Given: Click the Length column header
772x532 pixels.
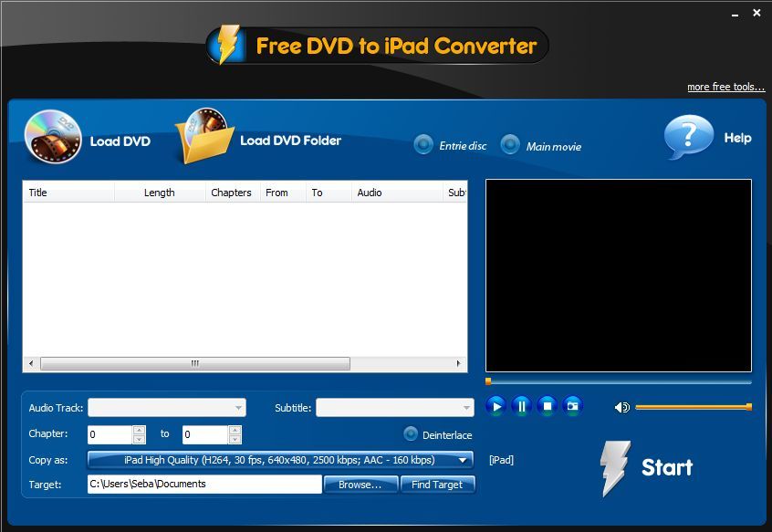Looking at the screenshot, I should click(x=159, y=193).
